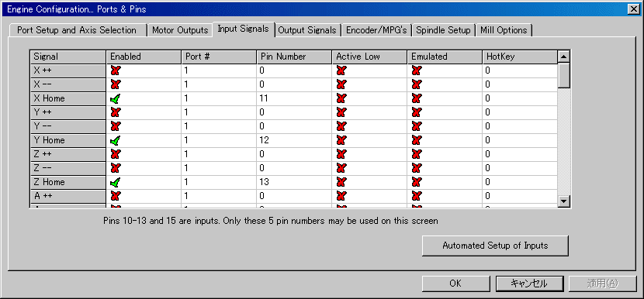This screenshot has width=644, height=299.
Task: Go to Mill Options tab
Action: point(504,30)
